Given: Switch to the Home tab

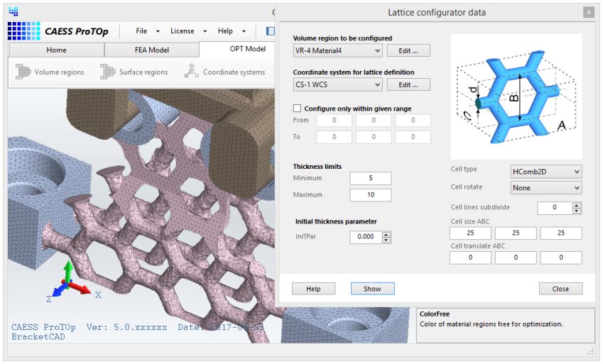Looking at the screenshot, I should coord(56,50).
